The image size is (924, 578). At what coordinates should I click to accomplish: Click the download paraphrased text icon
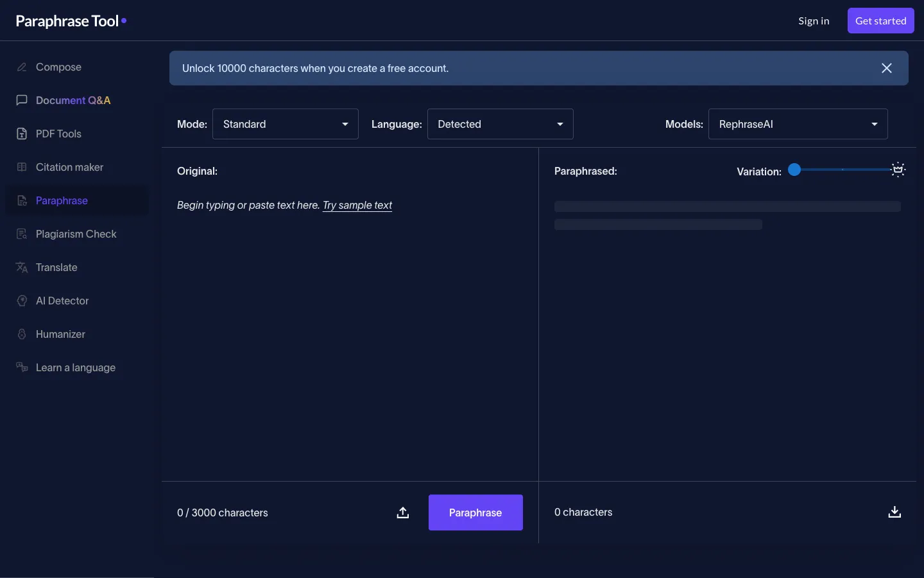[894, 512]
